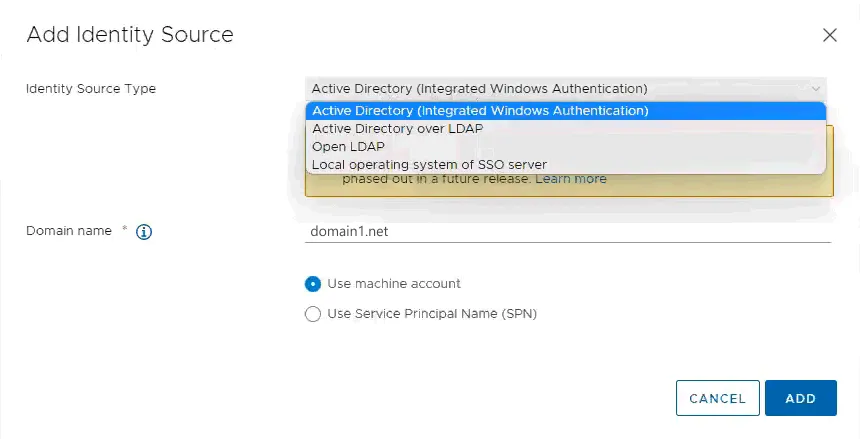Screen dimensions: 860x439
Task: Enable Use Service Principal Name (SPN) radio
Action: pyautogui.click(x=313, y=314)
